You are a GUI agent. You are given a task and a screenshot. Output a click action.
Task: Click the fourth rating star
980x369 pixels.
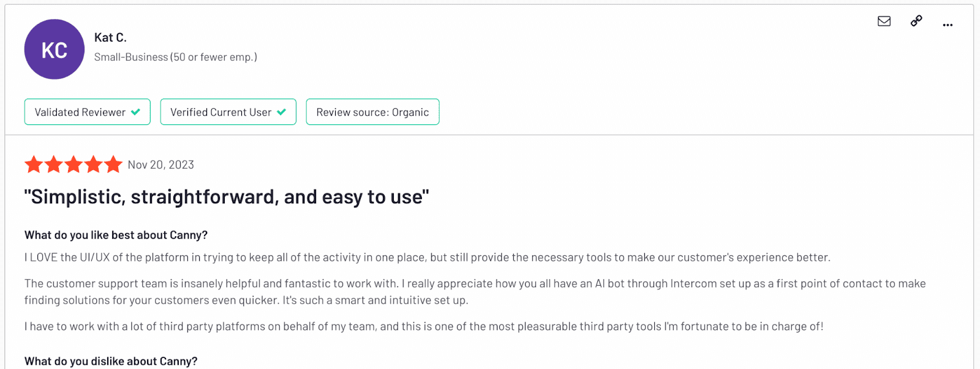pyautogui.click(x=93, y=165)
